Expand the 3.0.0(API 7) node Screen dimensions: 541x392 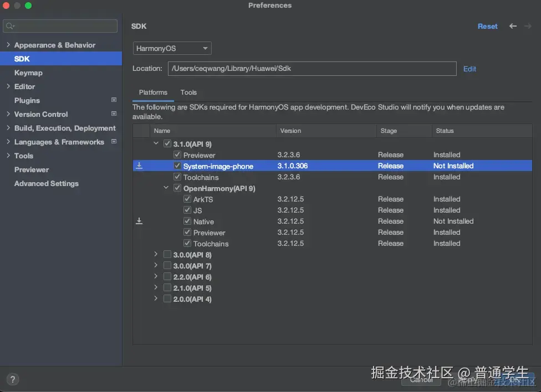[156, 265]
